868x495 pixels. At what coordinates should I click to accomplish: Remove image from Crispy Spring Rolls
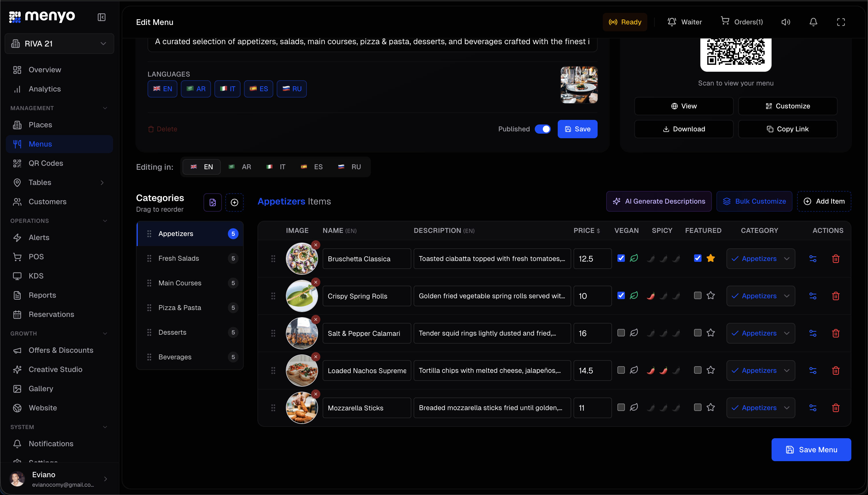pyautogui.click(x=316, y=282)
